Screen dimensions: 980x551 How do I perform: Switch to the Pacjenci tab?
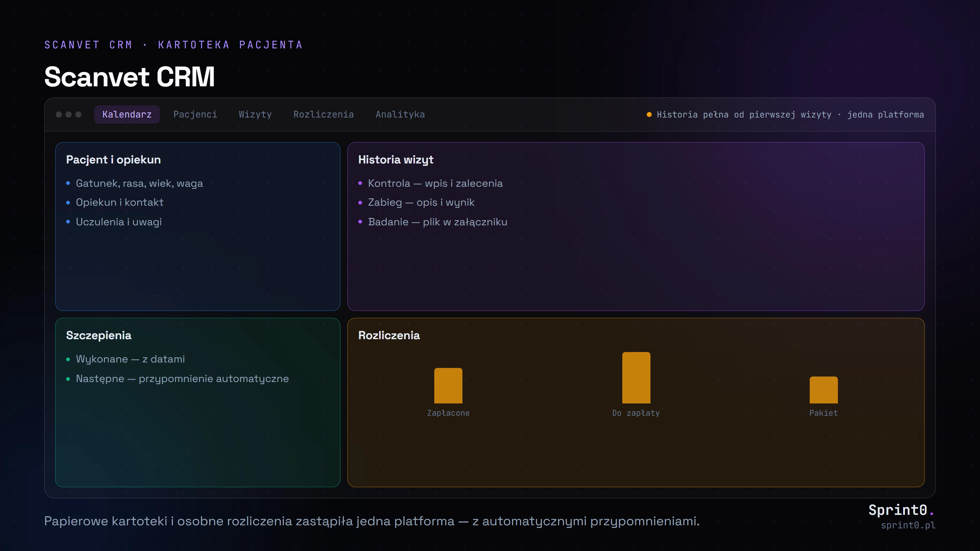point(195,114)
